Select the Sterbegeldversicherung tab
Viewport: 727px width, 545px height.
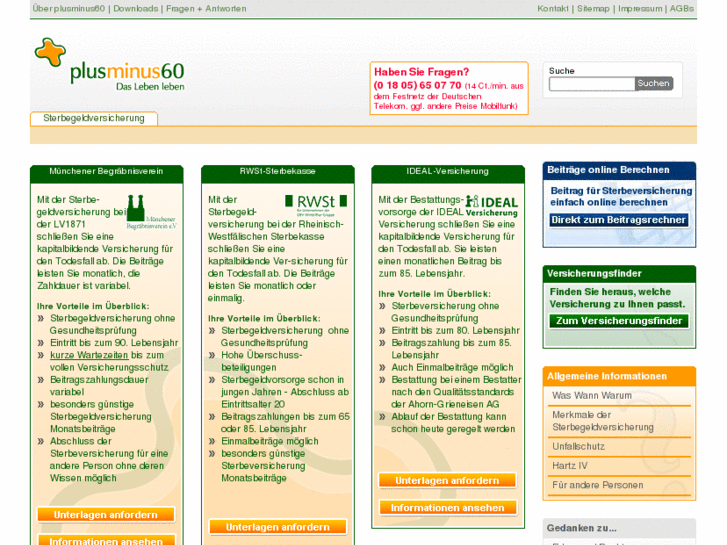pyautogui.click(x=94, y=118)
